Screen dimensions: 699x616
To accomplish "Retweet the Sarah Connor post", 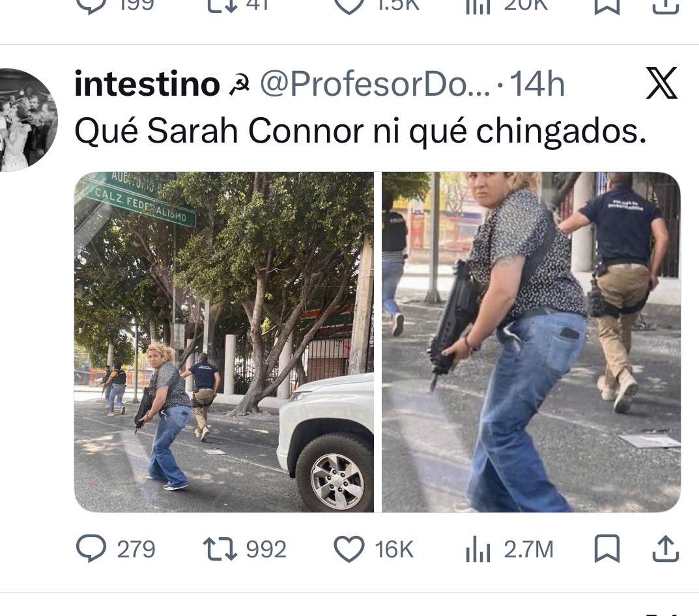I will point(244,549).
